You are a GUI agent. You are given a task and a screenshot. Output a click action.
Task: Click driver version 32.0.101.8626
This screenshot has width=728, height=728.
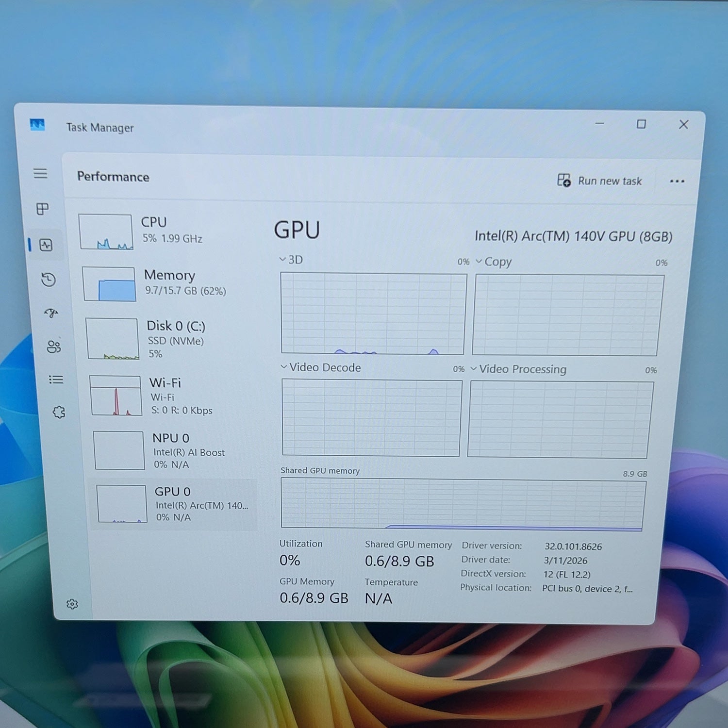[573, 546]
